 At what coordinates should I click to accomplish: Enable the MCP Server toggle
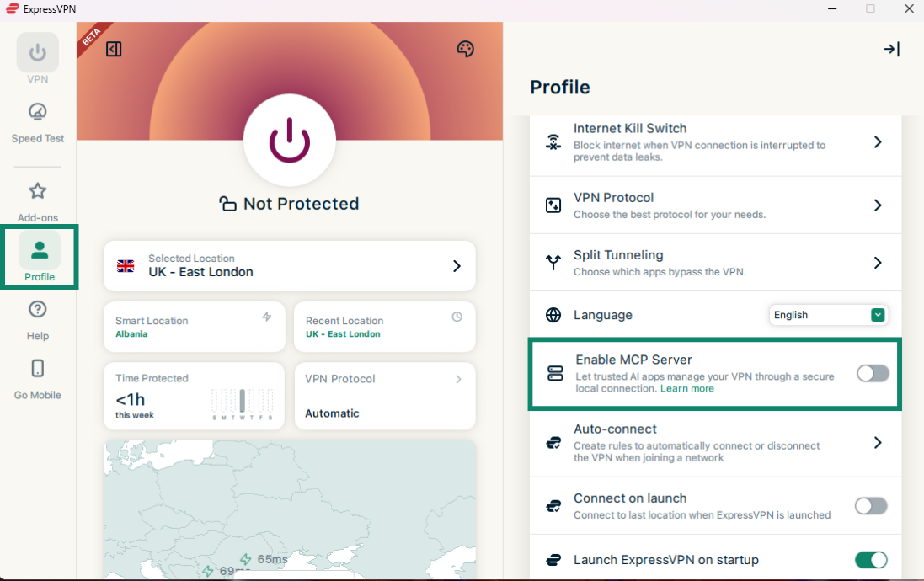click(873, 374)
